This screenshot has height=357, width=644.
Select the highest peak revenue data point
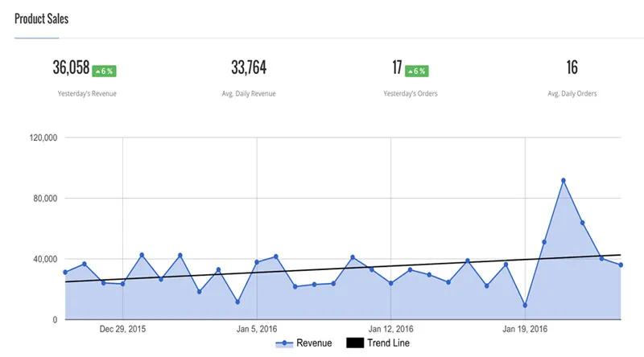click(x=563, y=180)
